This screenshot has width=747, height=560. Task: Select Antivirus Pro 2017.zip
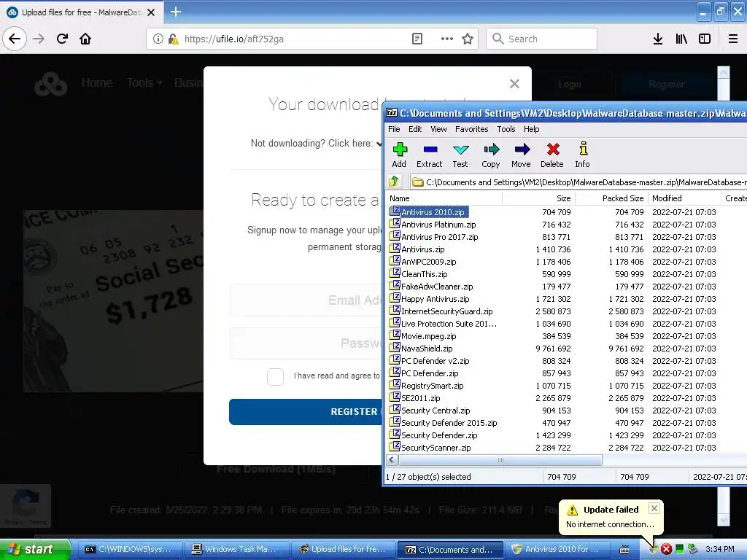[439, 237]
